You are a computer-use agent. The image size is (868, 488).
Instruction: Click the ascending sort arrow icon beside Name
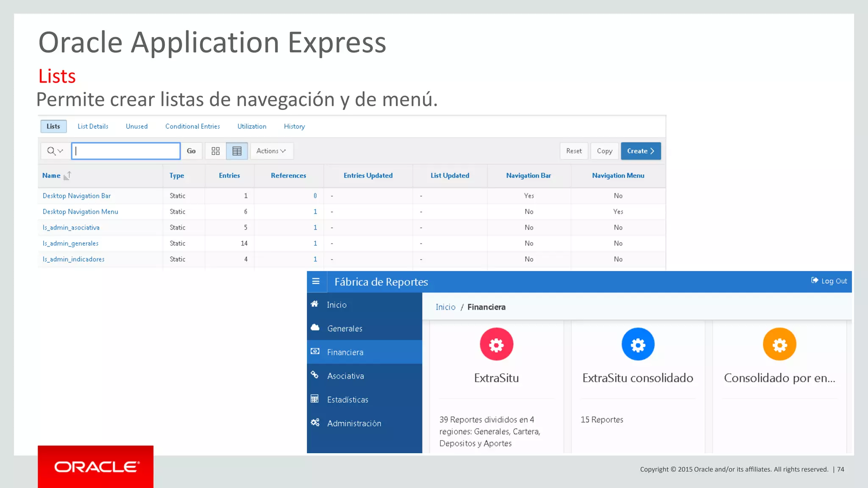tap(67, 175)
